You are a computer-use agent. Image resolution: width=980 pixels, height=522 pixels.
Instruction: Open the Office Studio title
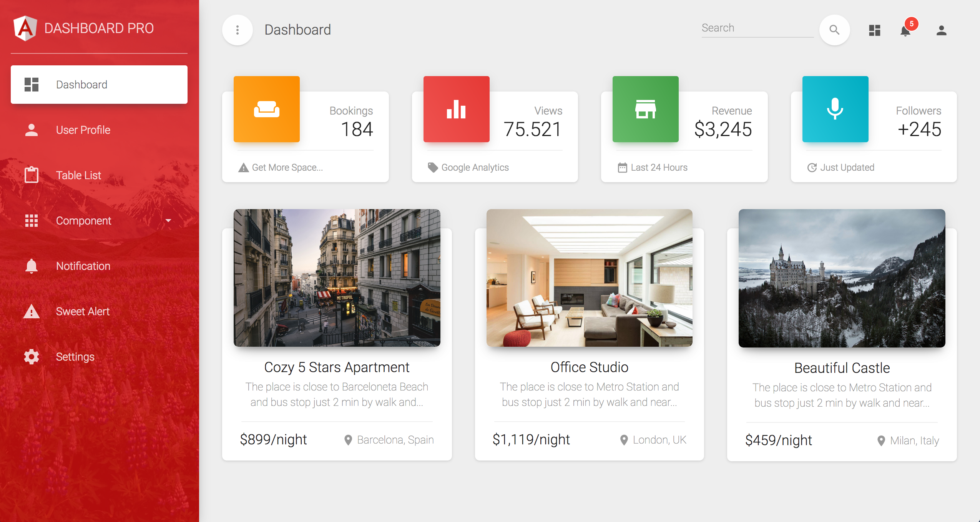pyautogui.click(x=590, y=367)
